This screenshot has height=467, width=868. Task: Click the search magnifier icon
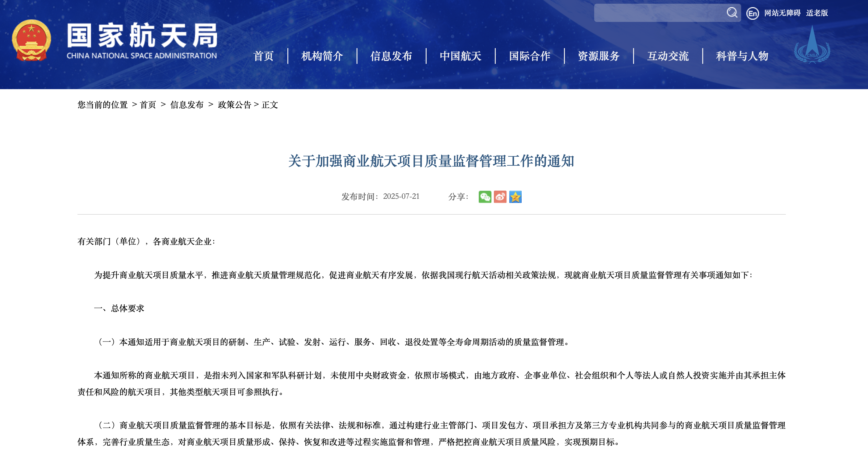tap(732, 13)
